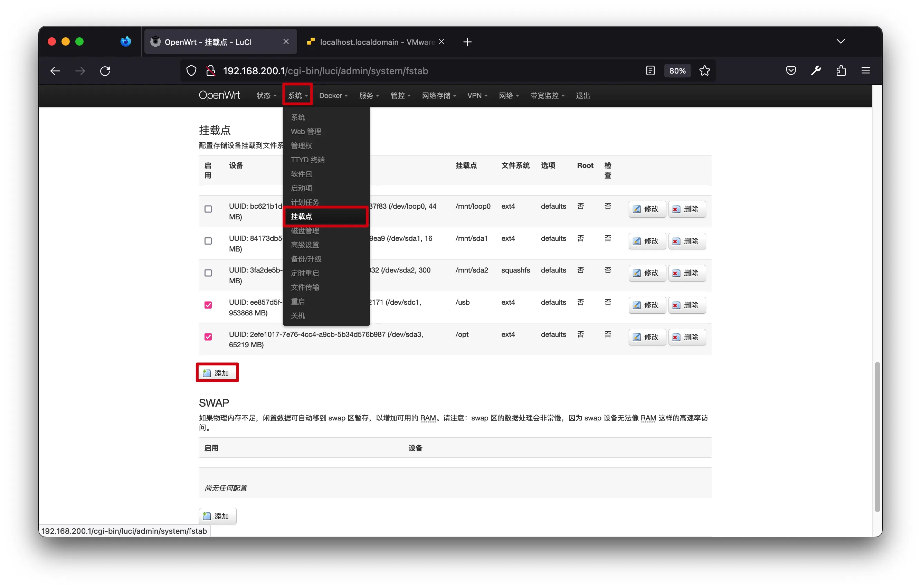Open the Pocket save icon
921x588 pixels.
click(791, 71)
